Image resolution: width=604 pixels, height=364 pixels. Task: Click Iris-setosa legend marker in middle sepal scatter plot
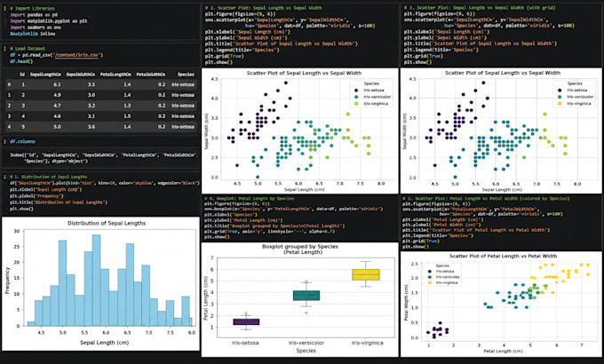(356, 91)
